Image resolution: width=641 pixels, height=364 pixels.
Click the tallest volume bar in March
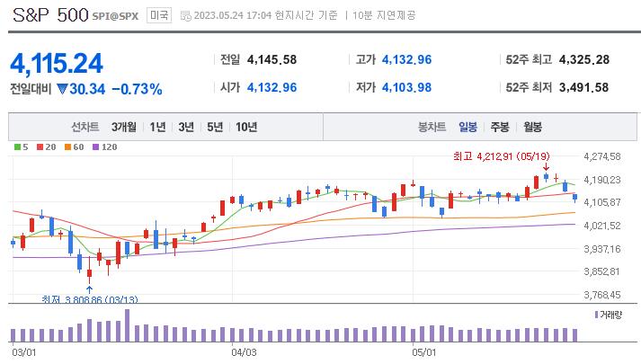(x=127, y=325)
